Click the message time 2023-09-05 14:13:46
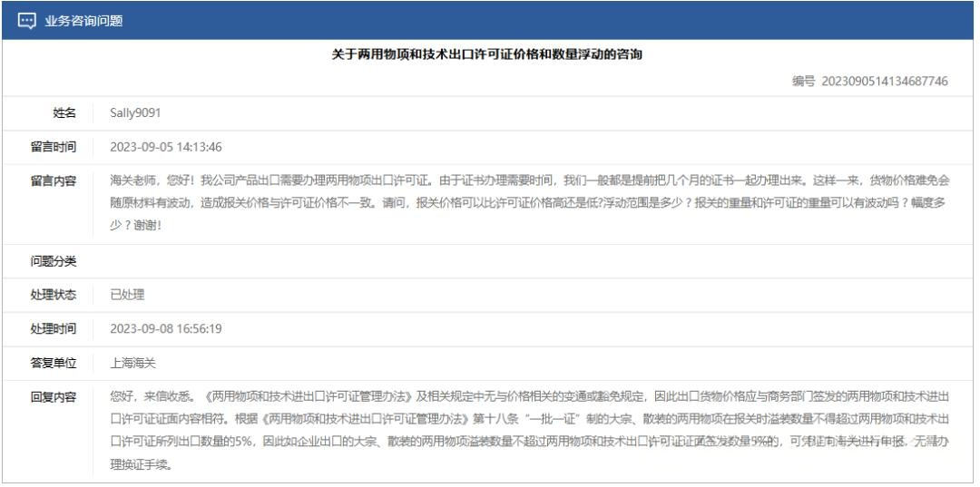 [166, 147]
